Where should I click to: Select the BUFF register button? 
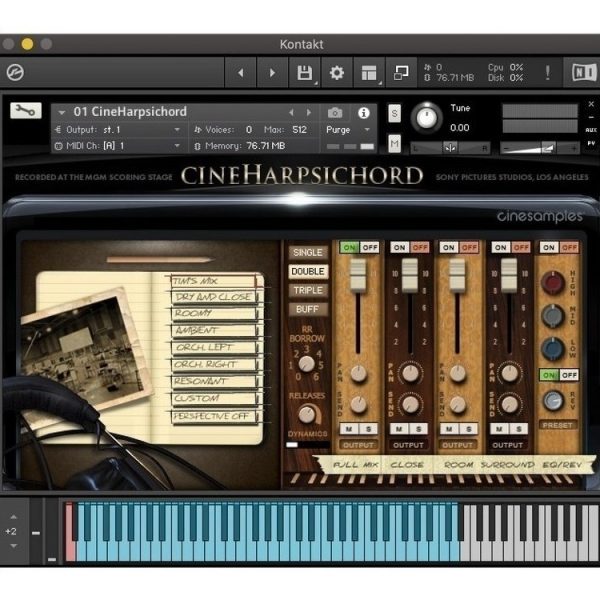click(x=308, y=309)
